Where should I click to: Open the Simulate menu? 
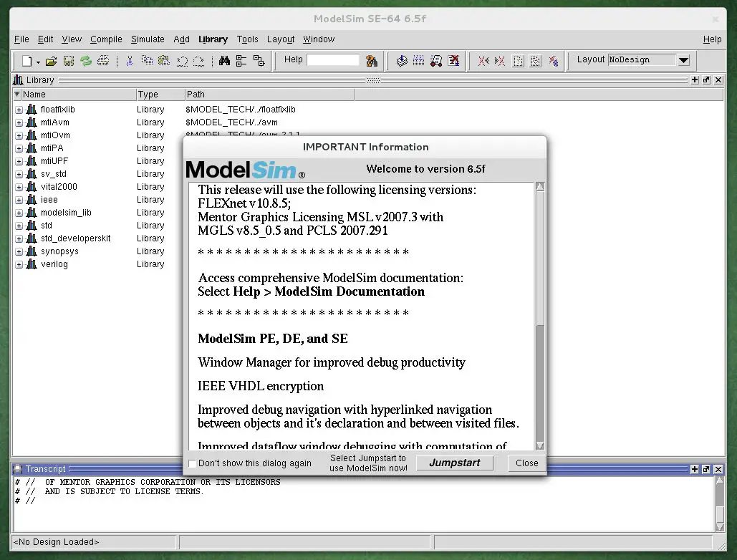coord(148,39)
